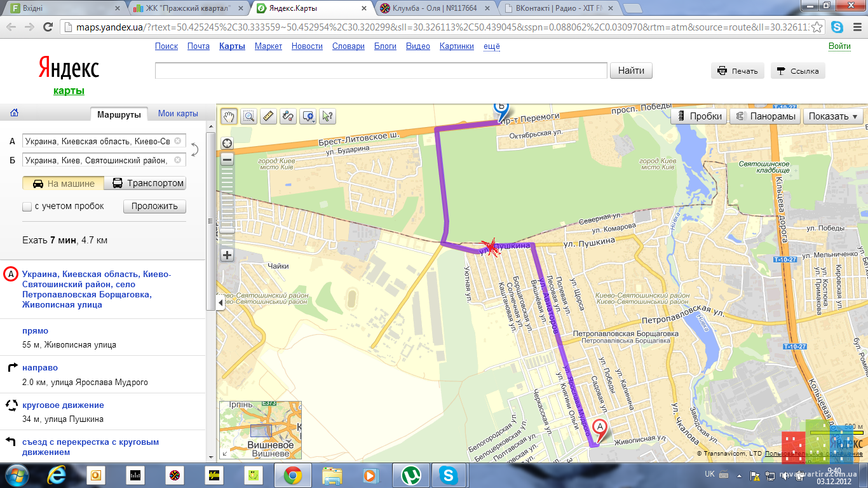Enable 'с учетом пробок' checkbox
This screenshot has width=868, height=488.
(27, 207)
